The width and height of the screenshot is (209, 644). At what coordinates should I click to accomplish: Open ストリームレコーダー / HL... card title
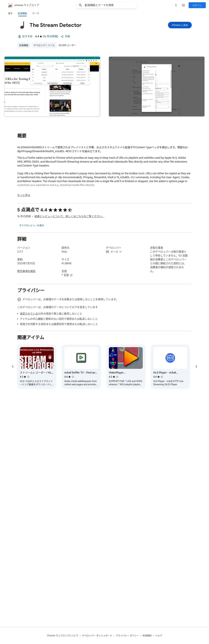click(36, 373)
